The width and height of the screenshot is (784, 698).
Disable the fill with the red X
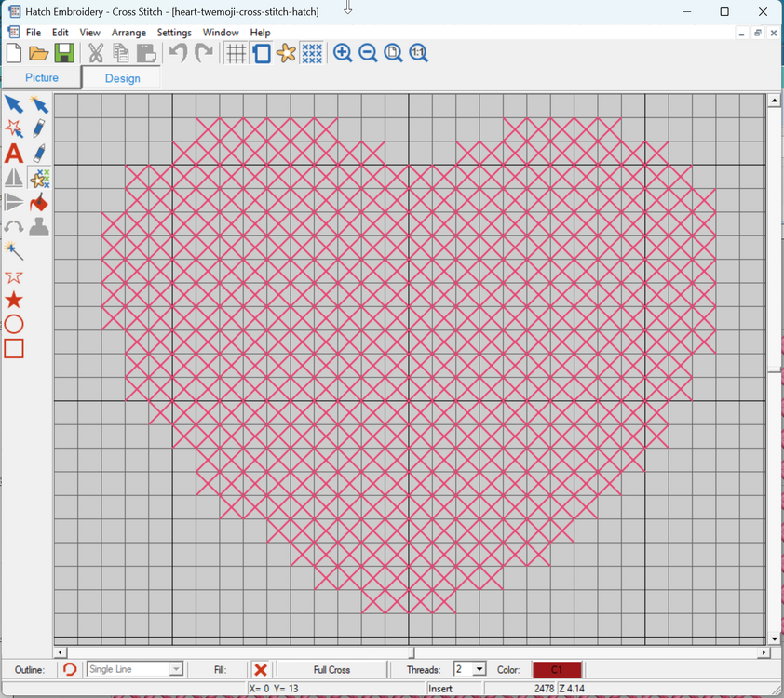pos(261,669)
